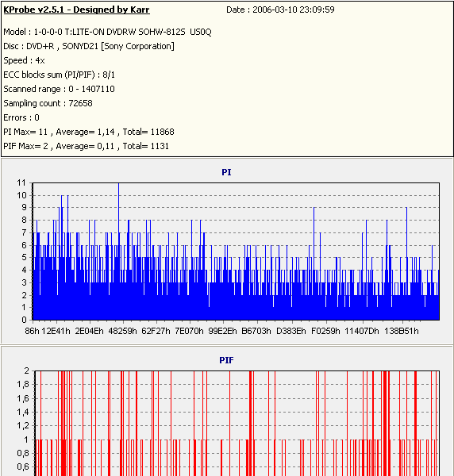Click the 138B51h label on PI axis
454x476 pixels.
coord(402,331)
